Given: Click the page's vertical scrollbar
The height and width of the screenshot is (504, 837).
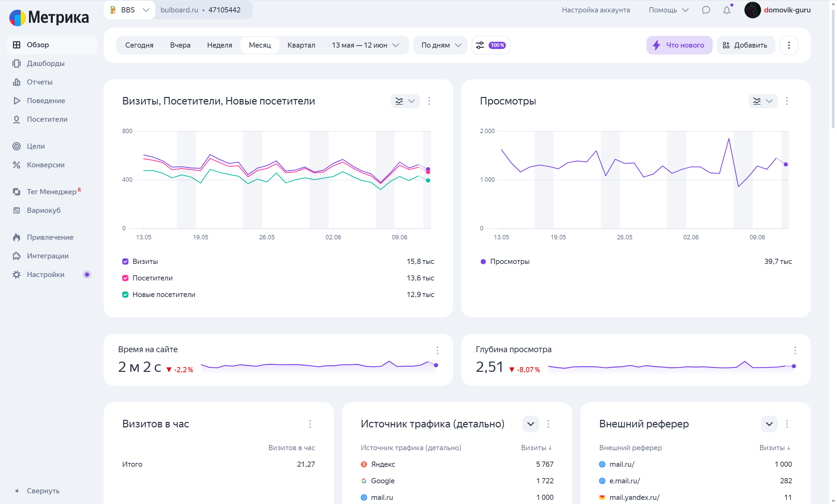Looking at the screenshot, I should click(x=833, y=69).
